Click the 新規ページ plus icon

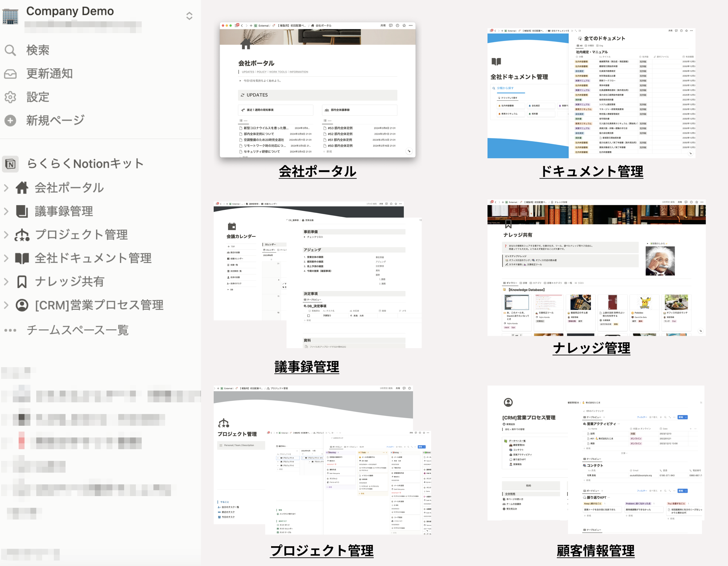tap(10, 120)
